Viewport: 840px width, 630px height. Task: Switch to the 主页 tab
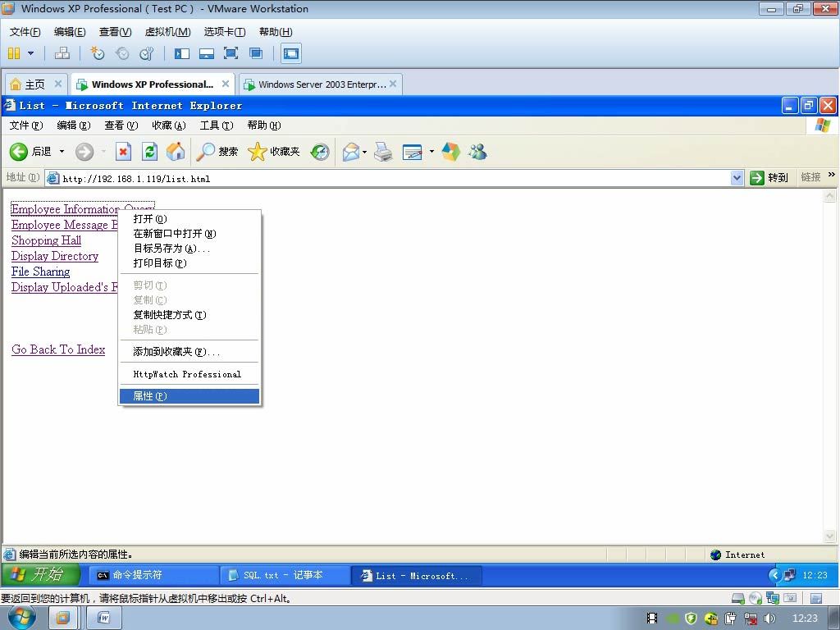(x=35, y=84)
